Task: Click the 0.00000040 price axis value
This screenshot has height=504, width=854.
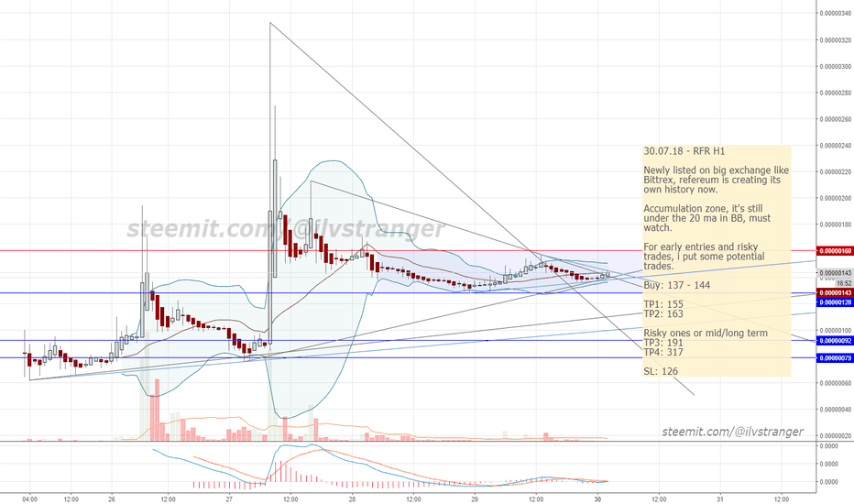Action: [x=836, y=410]
